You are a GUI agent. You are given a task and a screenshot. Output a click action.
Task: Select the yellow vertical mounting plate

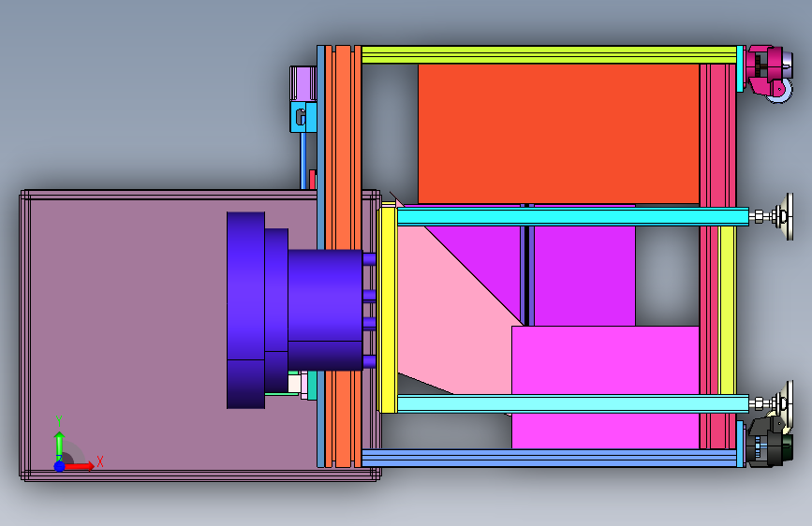coord(389,310)
